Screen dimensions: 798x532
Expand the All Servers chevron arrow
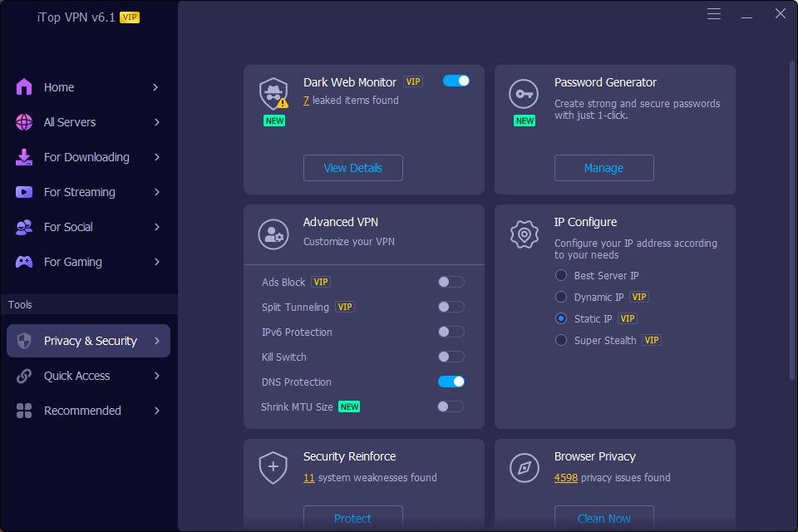[157, 122]
